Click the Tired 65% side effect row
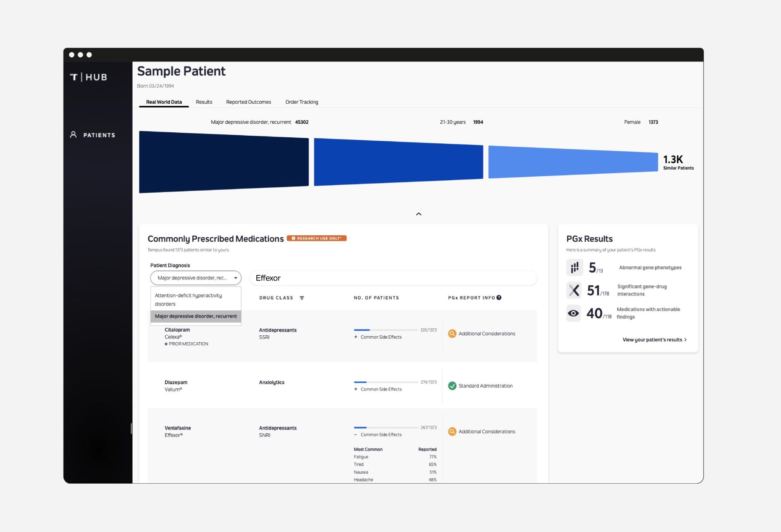This screenshot has width=781, height=532. [395, 464]
